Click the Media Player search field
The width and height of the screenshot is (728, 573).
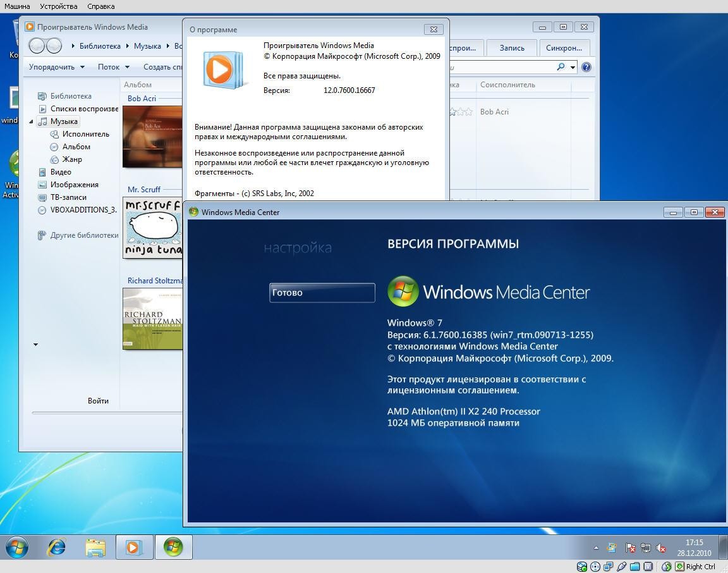[501, 68]
